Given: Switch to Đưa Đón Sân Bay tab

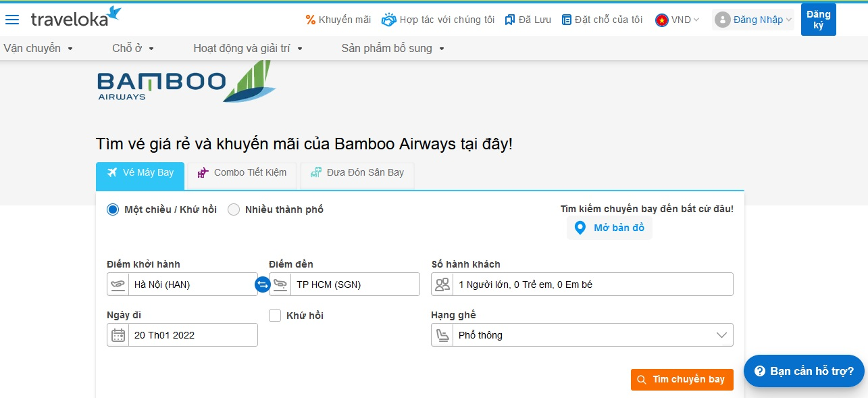Looking at the screenshot, I should 357,173.
